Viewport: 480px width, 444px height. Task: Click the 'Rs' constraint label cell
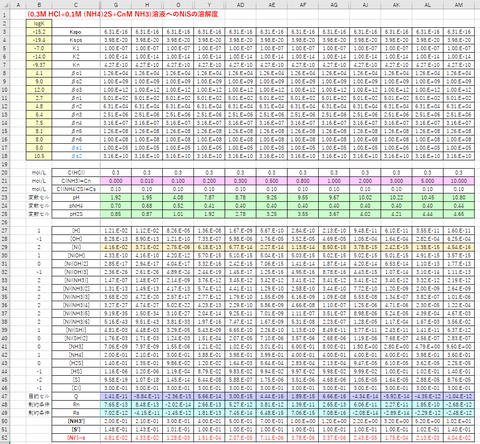(76, 413)
